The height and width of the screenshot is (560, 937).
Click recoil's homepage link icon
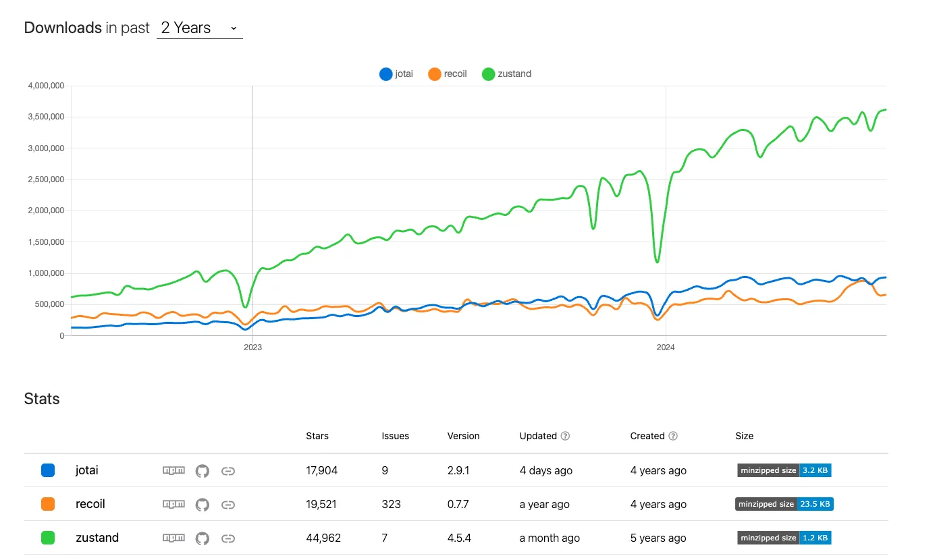point(228,505)
